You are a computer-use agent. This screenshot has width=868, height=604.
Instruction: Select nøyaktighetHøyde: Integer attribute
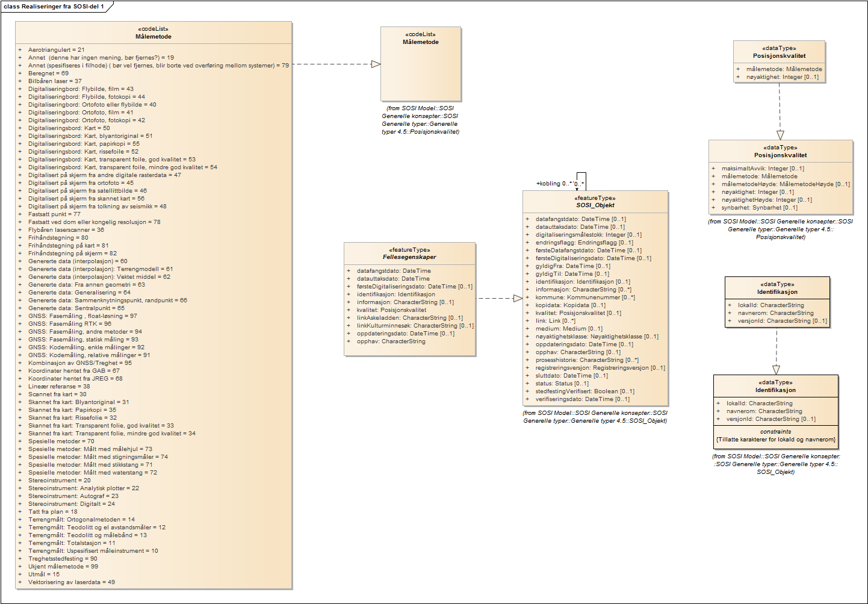tap(767, 200)
